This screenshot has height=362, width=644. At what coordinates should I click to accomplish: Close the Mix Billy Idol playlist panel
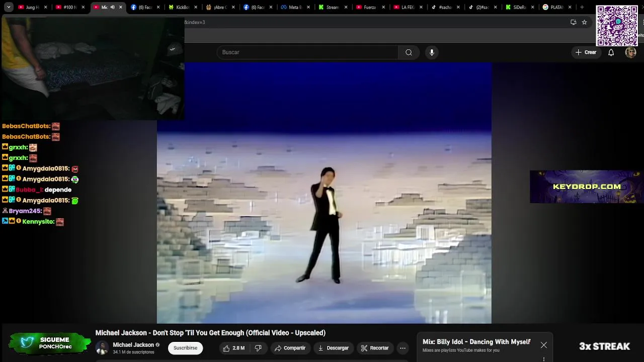[x=544, y=345]
